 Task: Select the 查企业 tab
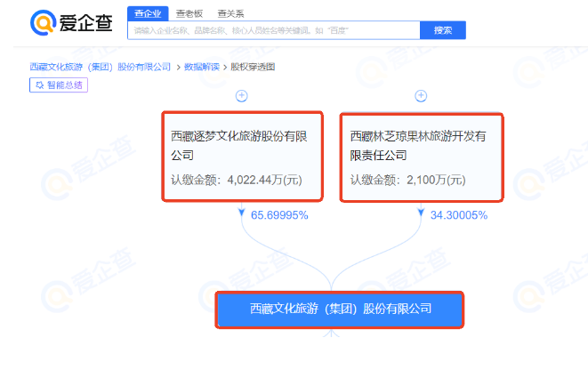click(x=148, y=13)
